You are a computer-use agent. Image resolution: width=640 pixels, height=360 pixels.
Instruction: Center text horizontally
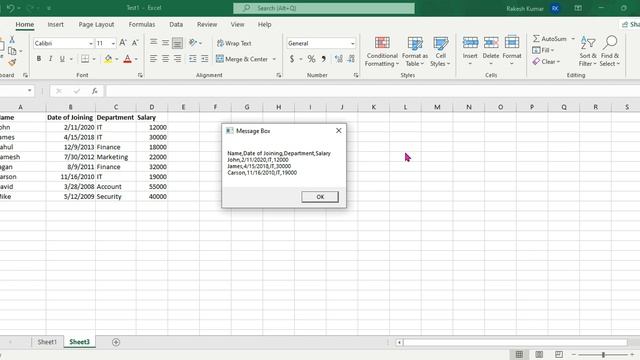(165, 59)
